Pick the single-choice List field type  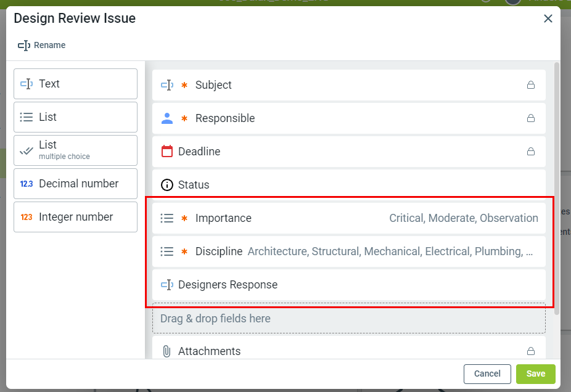(x=75, y=117)
